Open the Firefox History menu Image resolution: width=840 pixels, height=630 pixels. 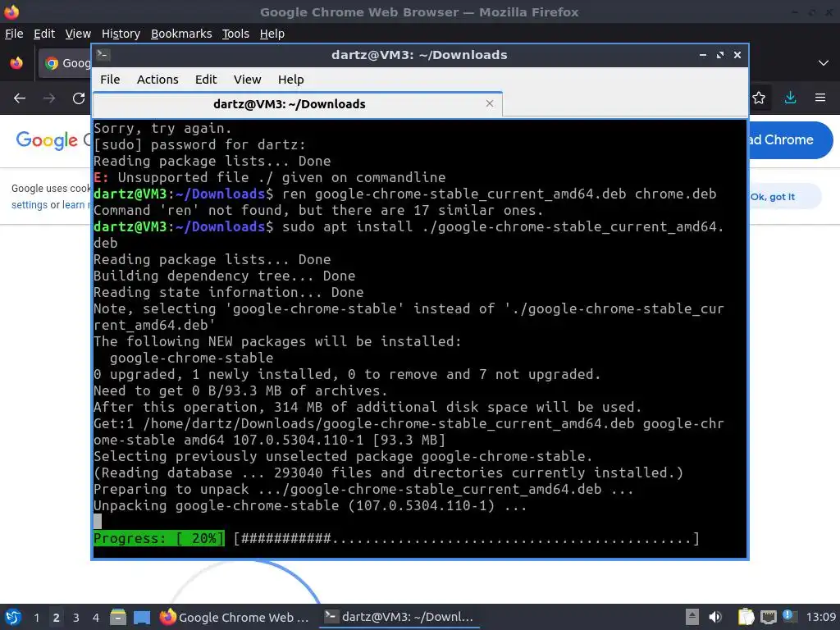pos(121,34)
